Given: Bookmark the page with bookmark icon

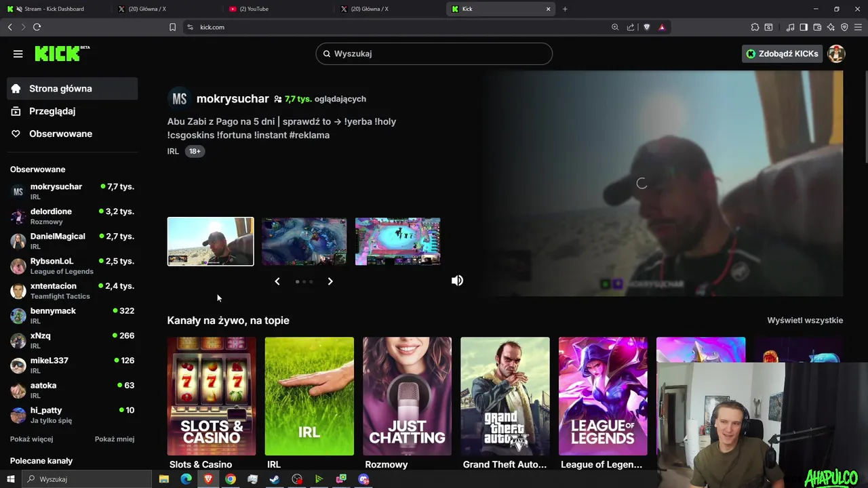Looking at the screenshot, I should coord(172,27).
